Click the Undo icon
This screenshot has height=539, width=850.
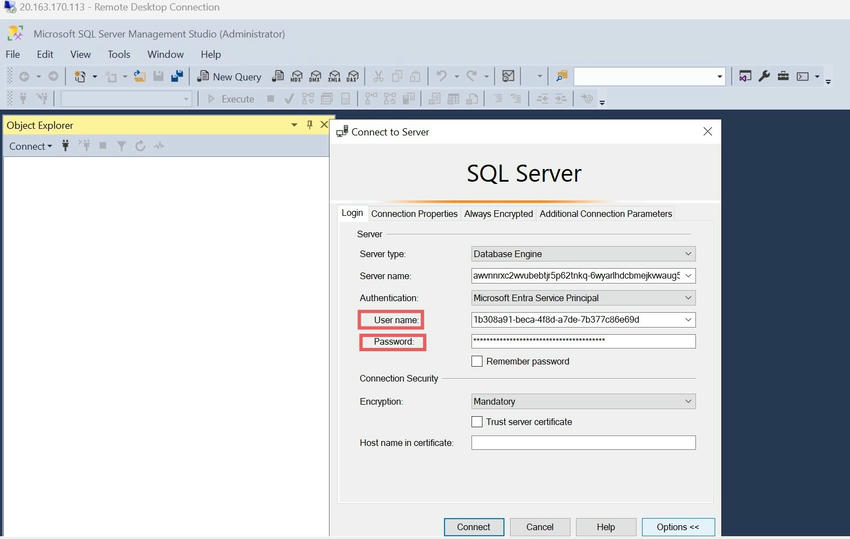441,76
